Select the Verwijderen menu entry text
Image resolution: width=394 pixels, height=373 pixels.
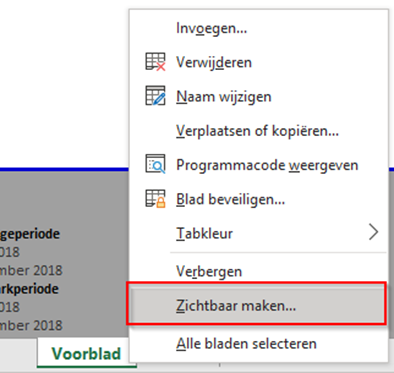pos(214,62)
